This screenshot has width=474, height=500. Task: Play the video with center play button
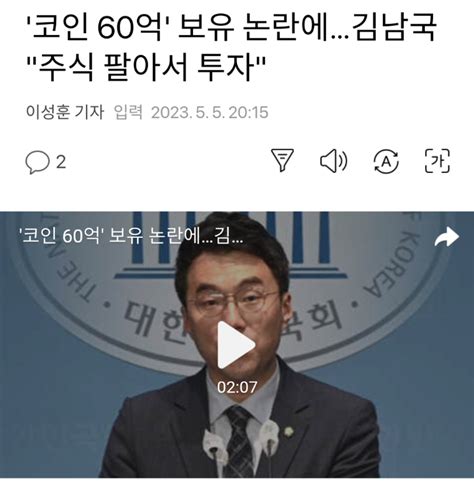tap(236, 345)
